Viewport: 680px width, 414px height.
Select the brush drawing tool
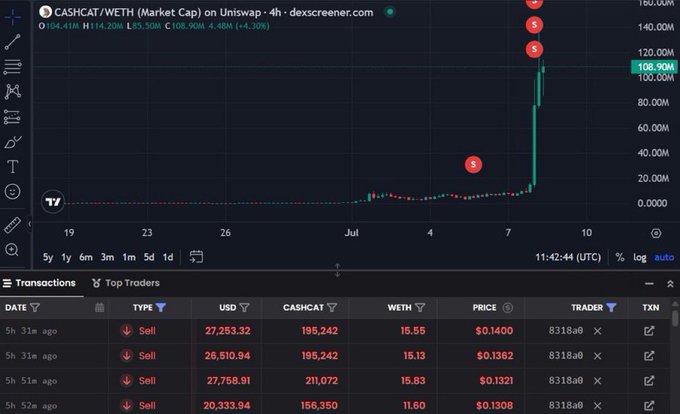pyautogui.click(x=13, y=142)
